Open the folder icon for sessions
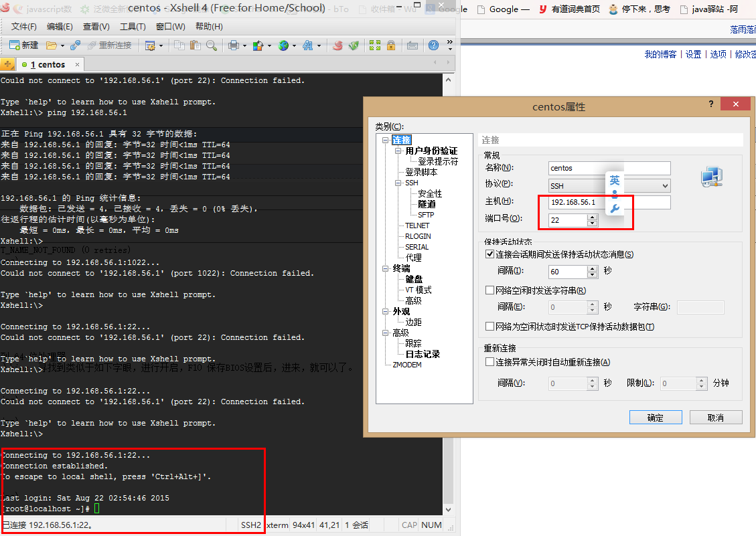The image size is (756, 536). pos(51,46)
